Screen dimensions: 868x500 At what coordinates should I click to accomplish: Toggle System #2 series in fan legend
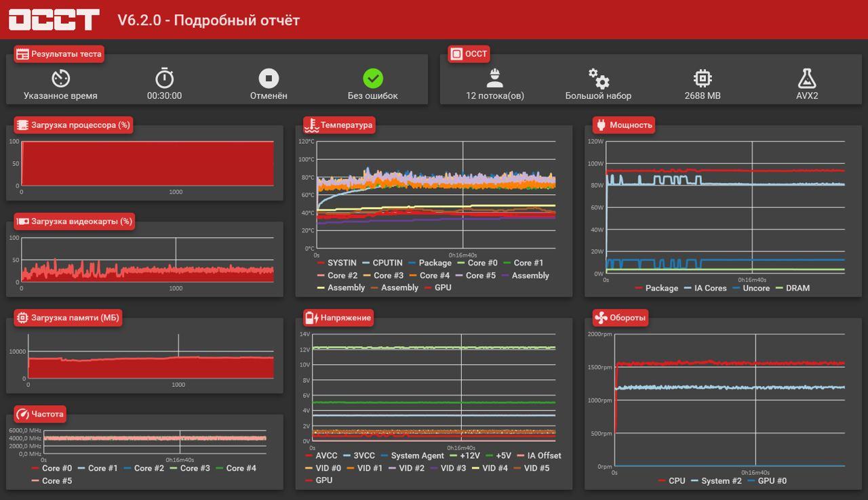(716, 481)
